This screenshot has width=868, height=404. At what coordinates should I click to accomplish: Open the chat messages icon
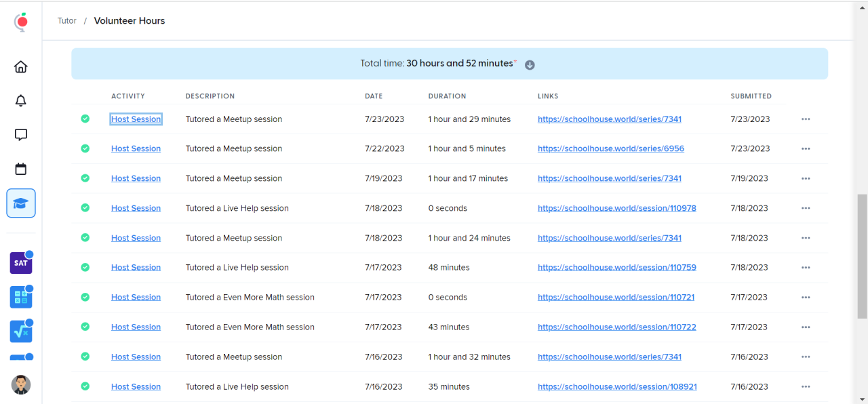21,135
